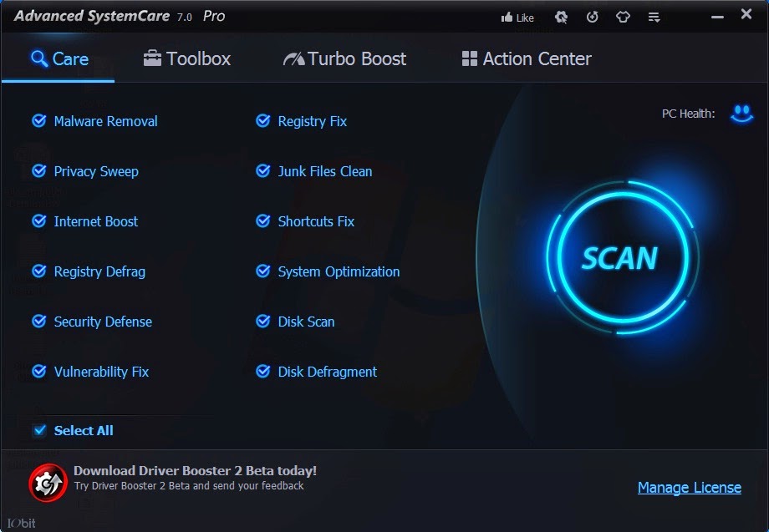The width and height of the screenshot is (769, 532).
Task: Open the settings gear icon in titlebar
Action: 561,16
